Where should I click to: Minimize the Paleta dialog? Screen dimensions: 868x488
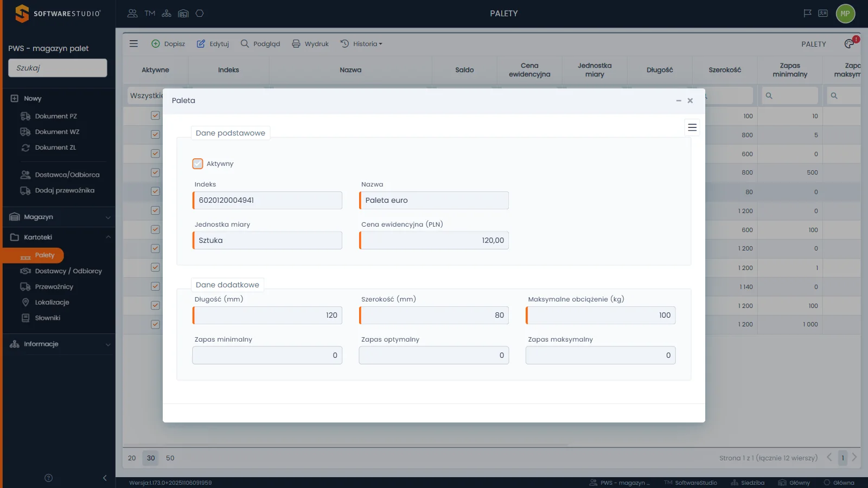click(679, 101)
